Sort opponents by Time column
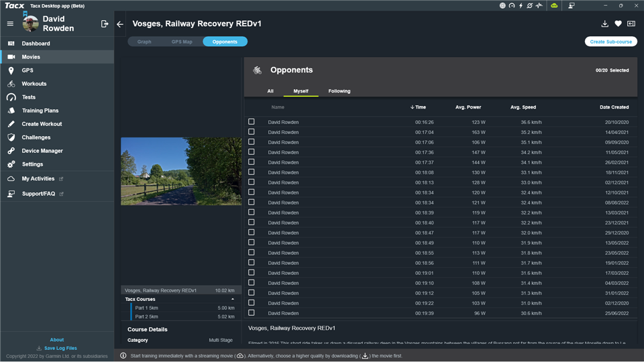Viewport: 644px width, 362px height. pos(418,107)
